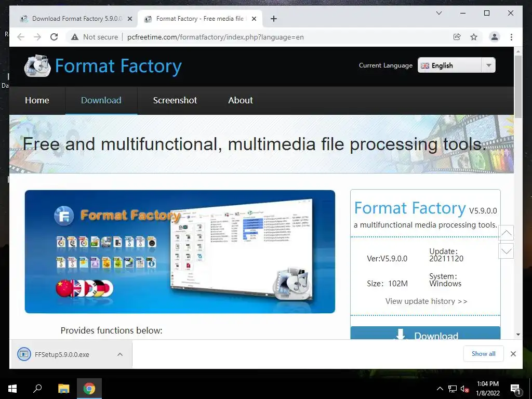This screenshot has height=399, width=532.
Task: Open File Explorer from the taskbar
Action: [x=63, y=389]
